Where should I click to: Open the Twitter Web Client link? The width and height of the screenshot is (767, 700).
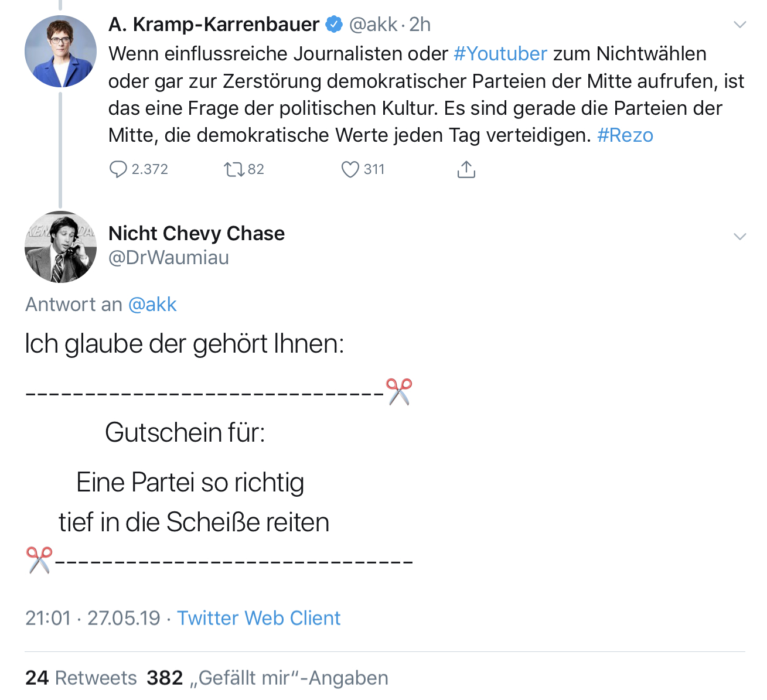coord(258,618)
